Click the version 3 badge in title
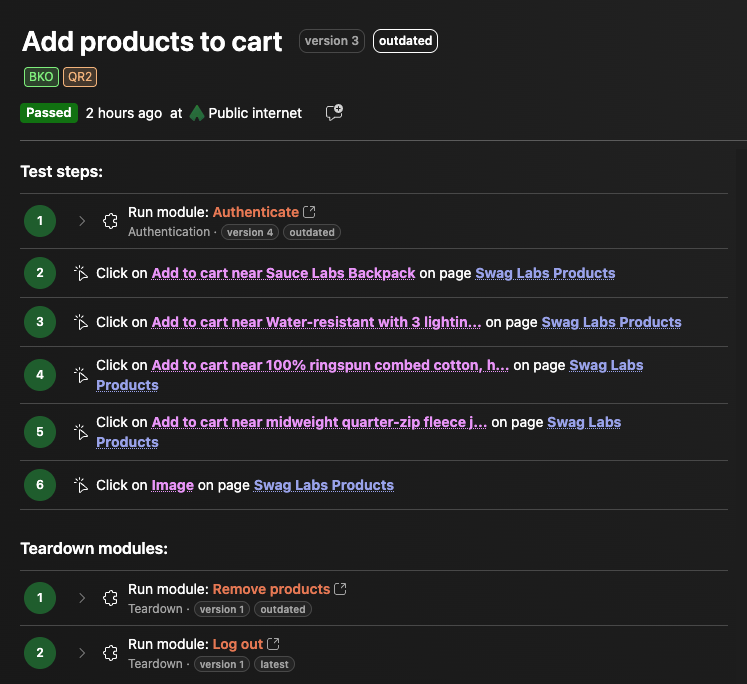 pyautogui.click(x=332, y=41)
